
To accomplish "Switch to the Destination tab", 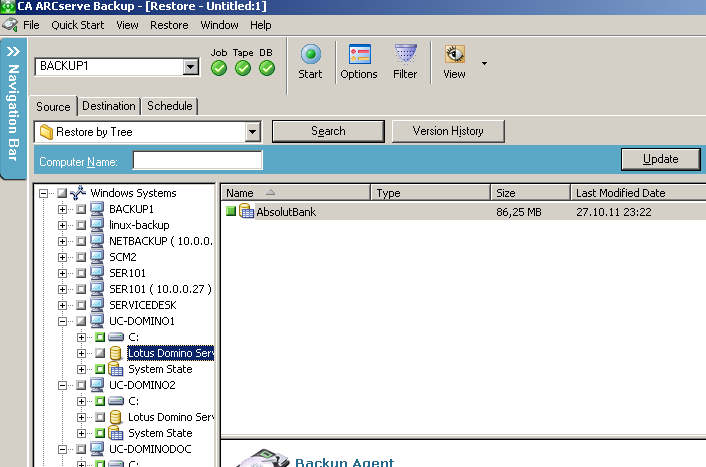I will (109, 106).
